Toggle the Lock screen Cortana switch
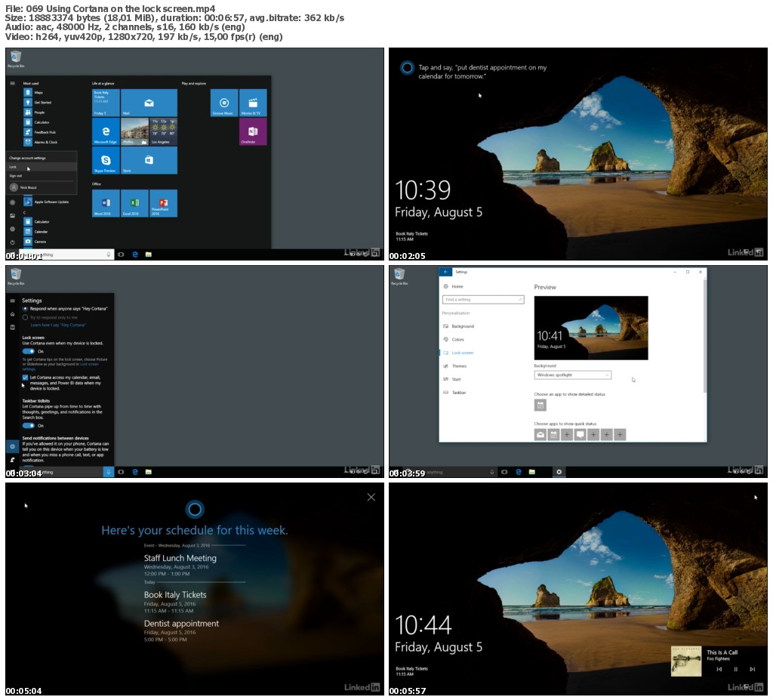The height and width of the screenshot is (700, 773). [29, 351]
